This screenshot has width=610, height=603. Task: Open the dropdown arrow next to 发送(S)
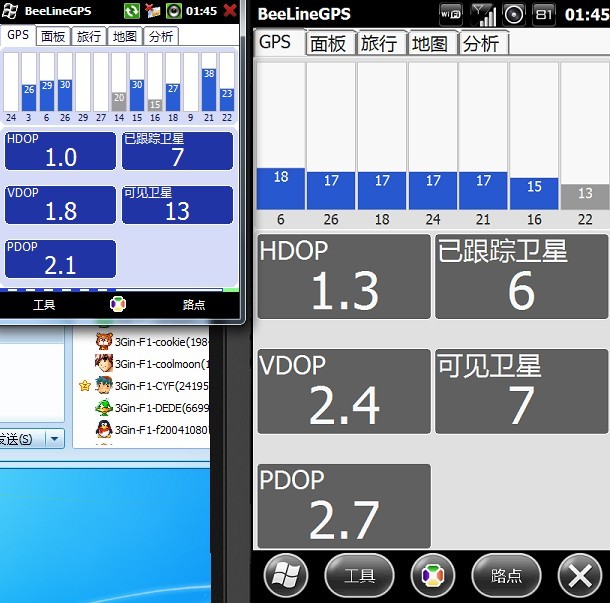pyautogui.click(x=54, y=439)
